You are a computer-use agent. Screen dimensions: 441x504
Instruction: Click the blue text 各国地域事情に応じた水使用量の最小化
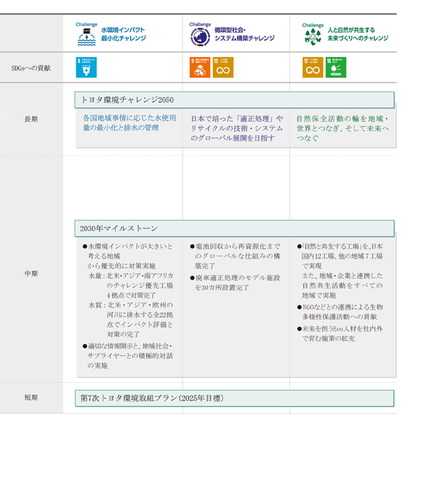point(130,123)
